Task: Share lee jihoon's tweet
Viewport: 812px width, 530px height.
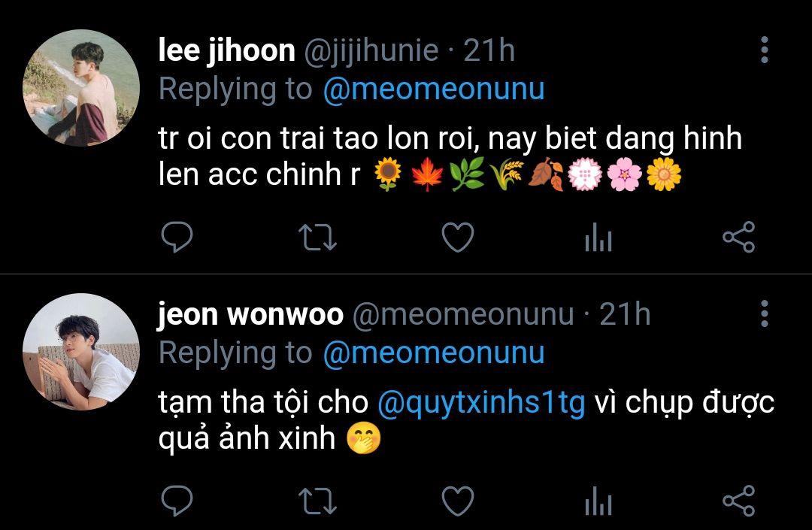Action: (x=739, y=237)
